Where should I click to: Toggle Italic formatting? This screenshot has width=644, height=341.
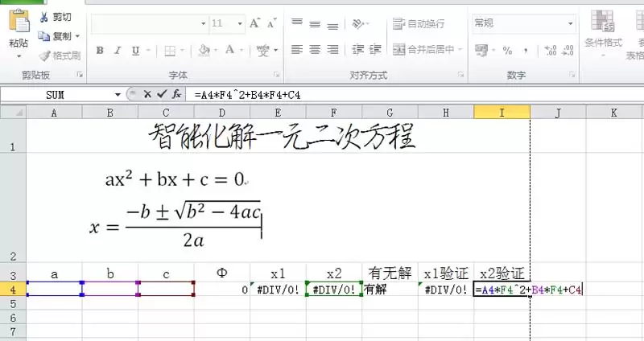tap(118, 51)
